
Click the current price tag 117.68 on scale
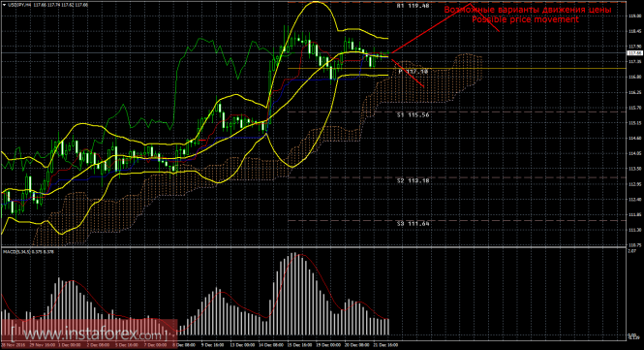(x=635, y=53)
